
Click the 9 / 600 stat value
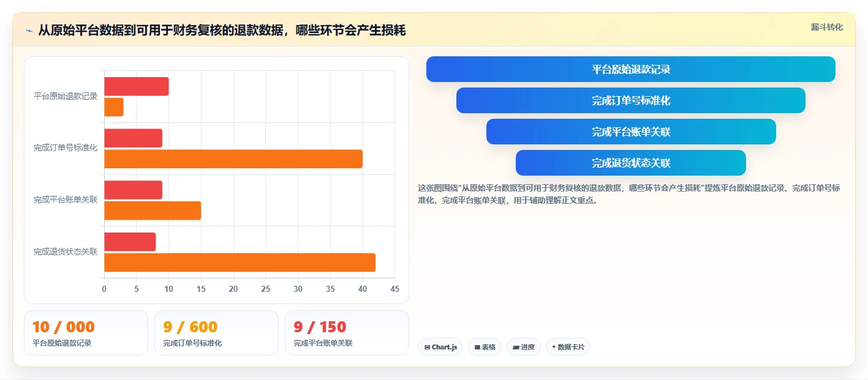[x=191, y=327]
